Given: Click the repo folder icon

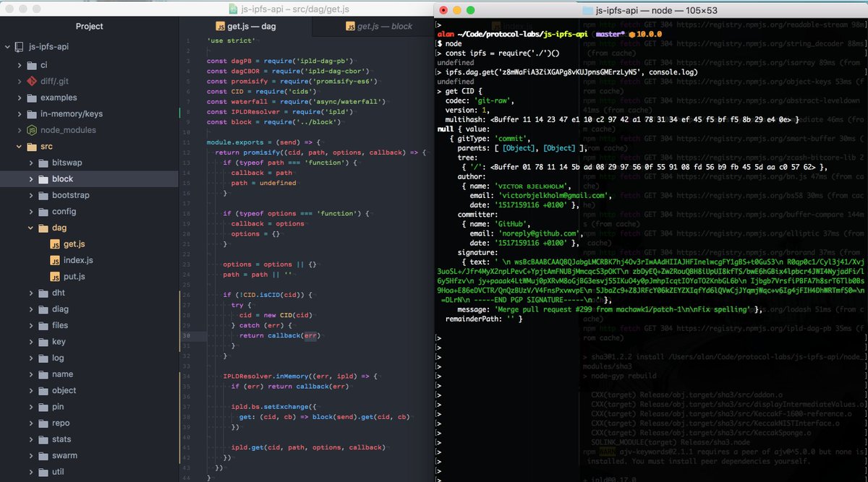Looking at the screenshot, I should point(43,423).
